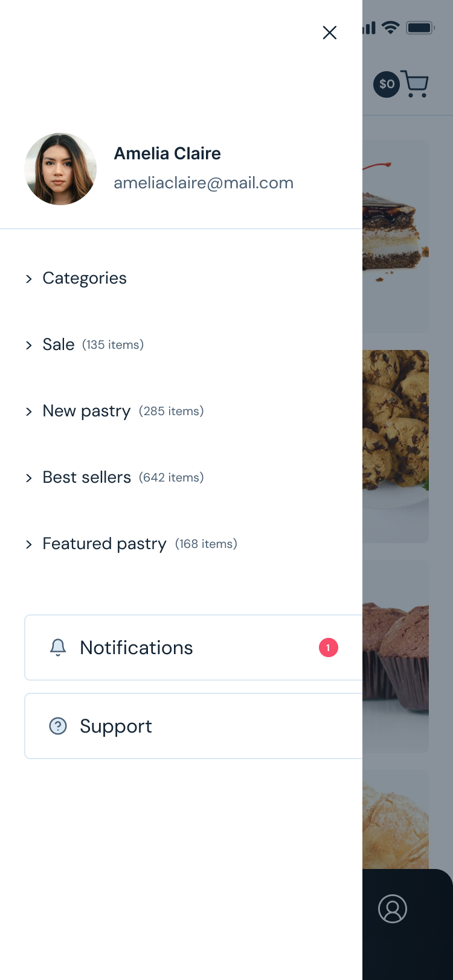
Task: Click Amelia Claire's profile avatar
Action: tap(60, 169)
